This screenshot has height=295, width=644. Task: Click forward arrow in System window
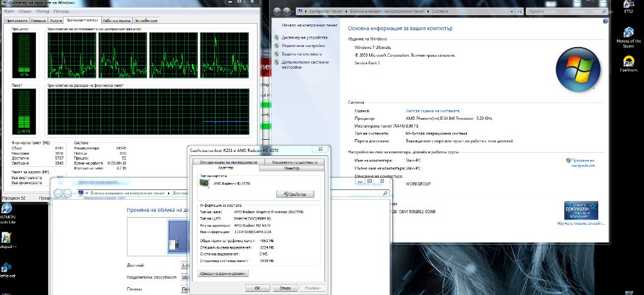coord(287,12)
